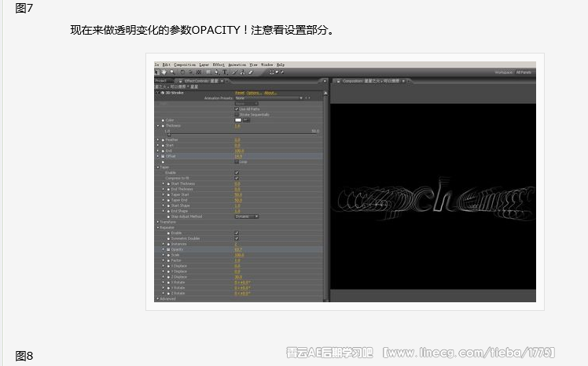Select the Orbit Camera tool
This screenshot has width=588, height=366.
(x=190, y=72)
